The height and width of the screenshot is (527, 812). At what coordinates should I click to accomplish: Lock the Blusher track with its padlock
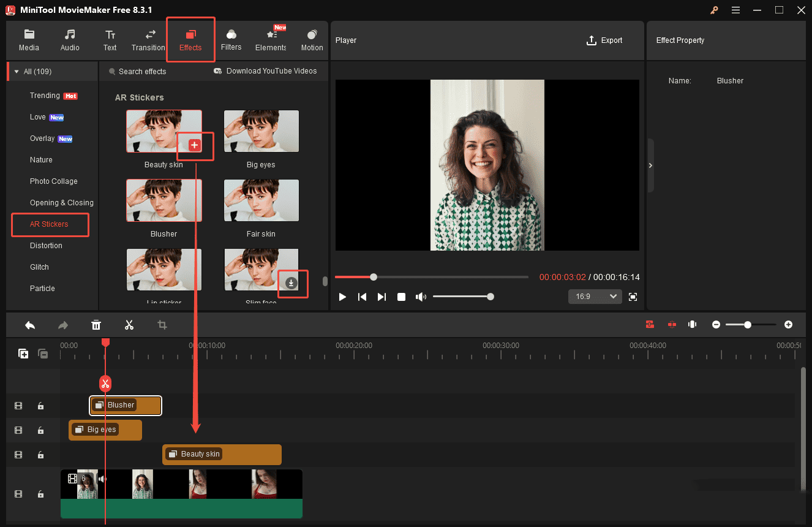point(40,406)
